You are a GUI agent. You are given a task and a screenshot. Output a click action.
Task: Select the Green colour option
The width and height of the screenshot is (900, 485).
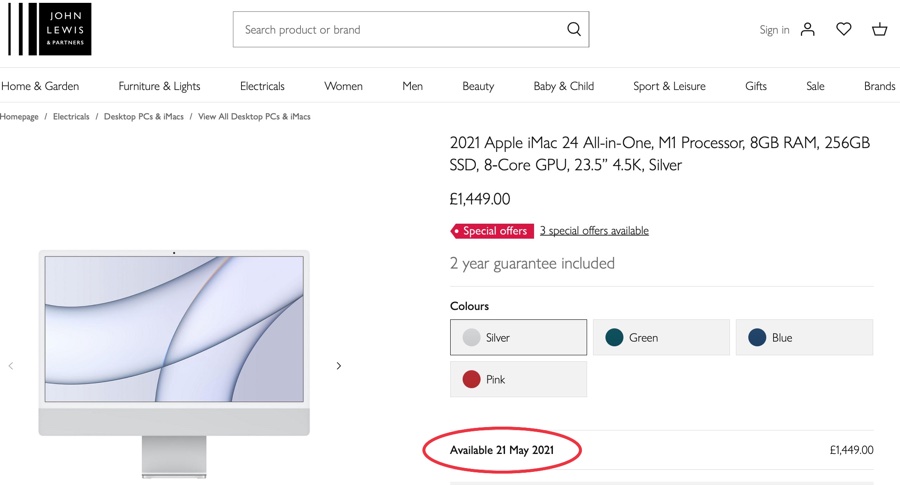click(x=661, y=338)
